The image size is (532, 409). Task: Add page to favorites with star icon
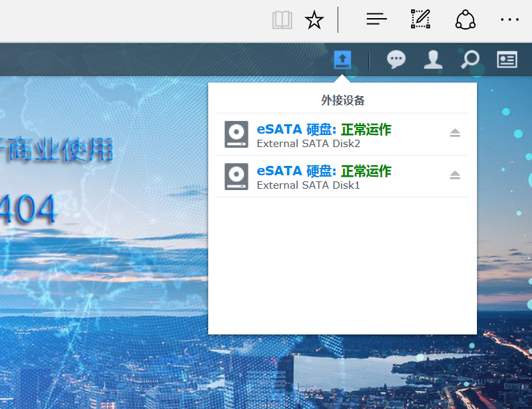(x=314, y=20)
